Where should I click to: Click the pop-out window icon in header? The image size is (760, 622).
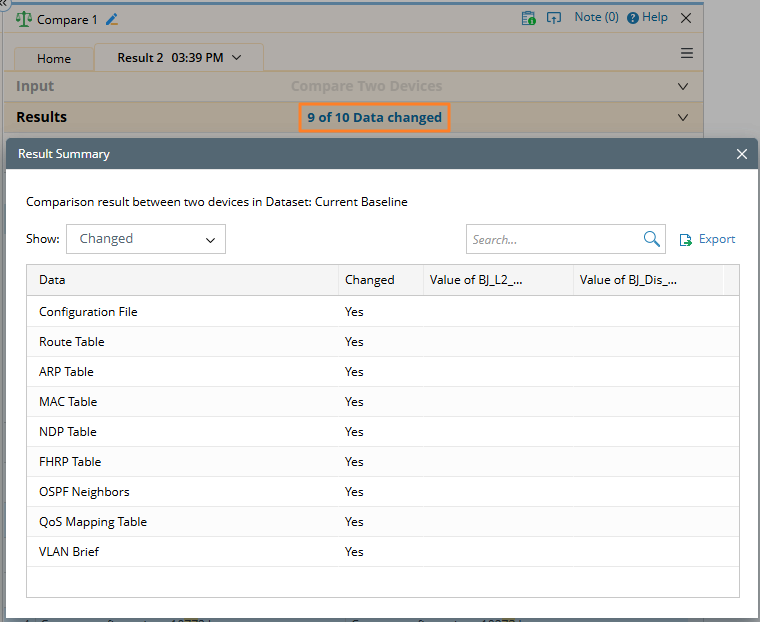[554, 18]
